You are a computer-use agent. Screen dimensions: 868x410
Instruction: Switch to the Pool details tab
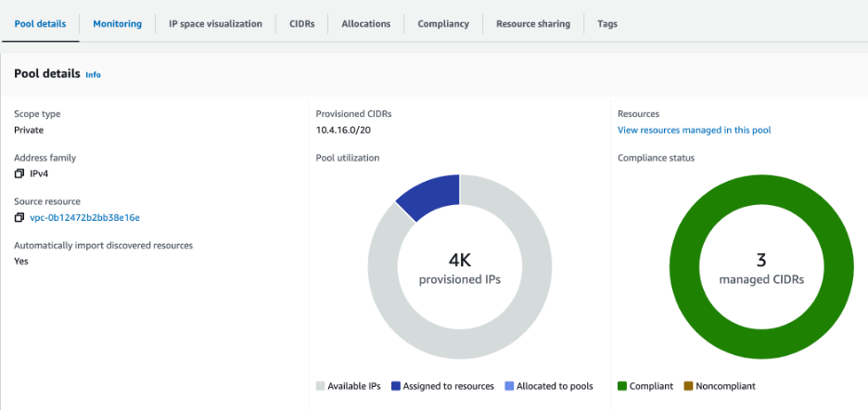[x=40, y=24]
